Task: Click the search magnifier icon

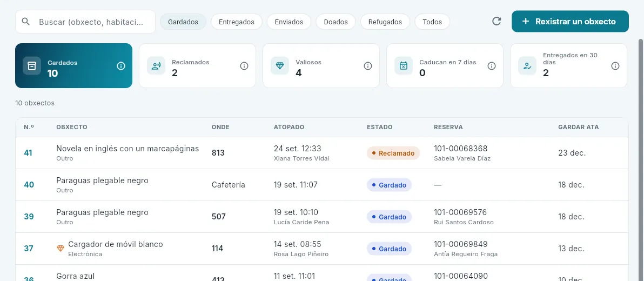Action: [x=26, y=22]
